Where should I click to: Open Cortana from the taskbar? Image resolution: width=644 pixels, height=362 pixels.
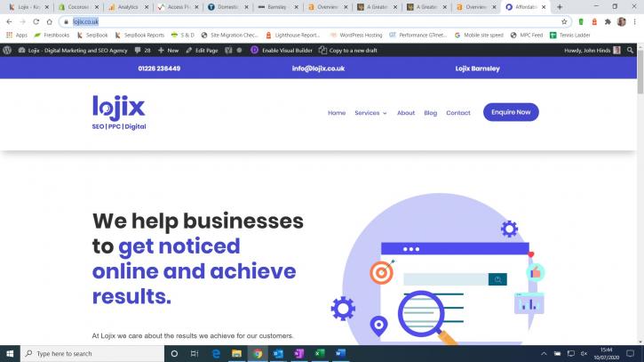click(174, 354)
